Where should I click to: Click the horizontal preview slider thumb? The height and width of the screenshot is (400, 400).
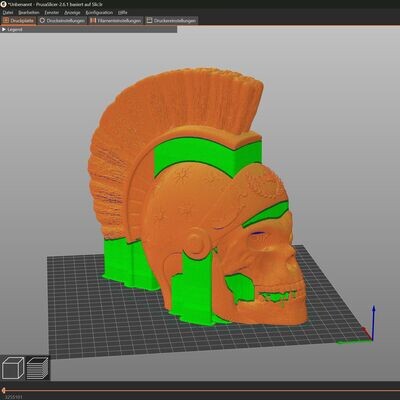[3, 390]
